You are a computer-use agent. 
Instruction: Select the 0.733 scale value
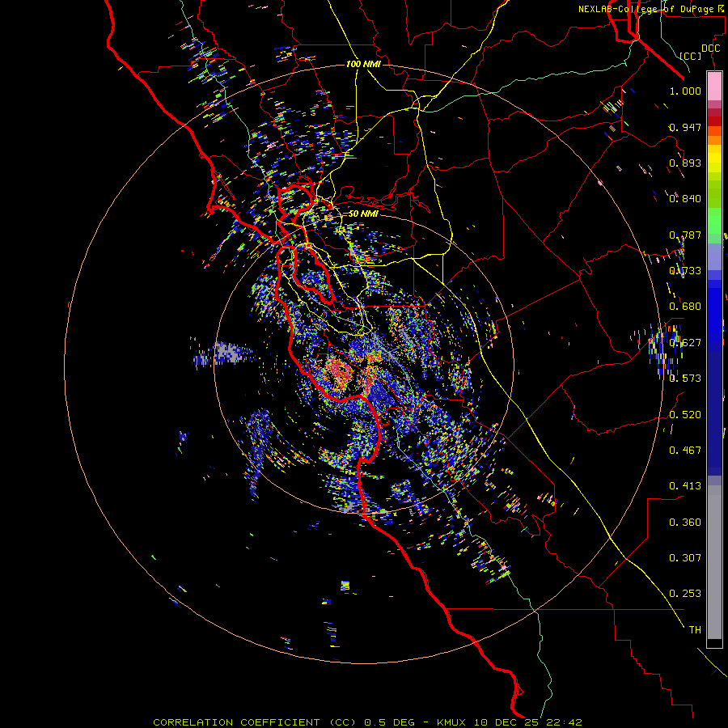coord(685,271)
